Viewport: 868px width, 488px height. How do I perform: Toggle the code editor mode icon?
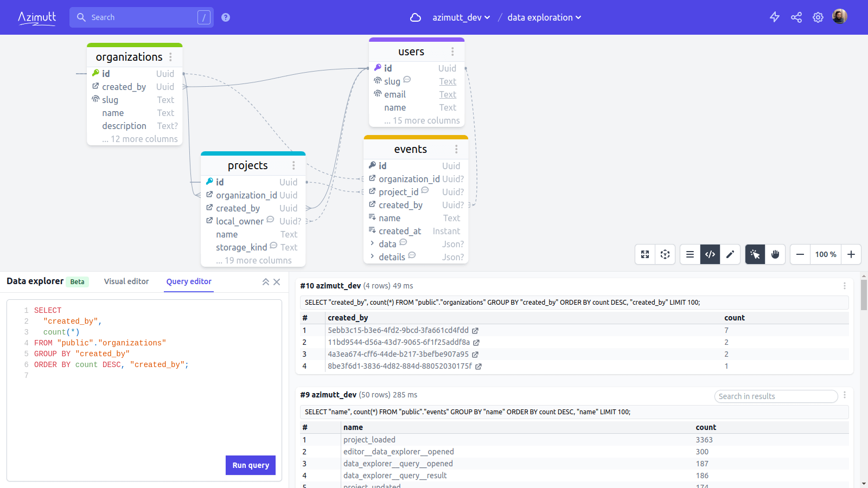[710, 254]
